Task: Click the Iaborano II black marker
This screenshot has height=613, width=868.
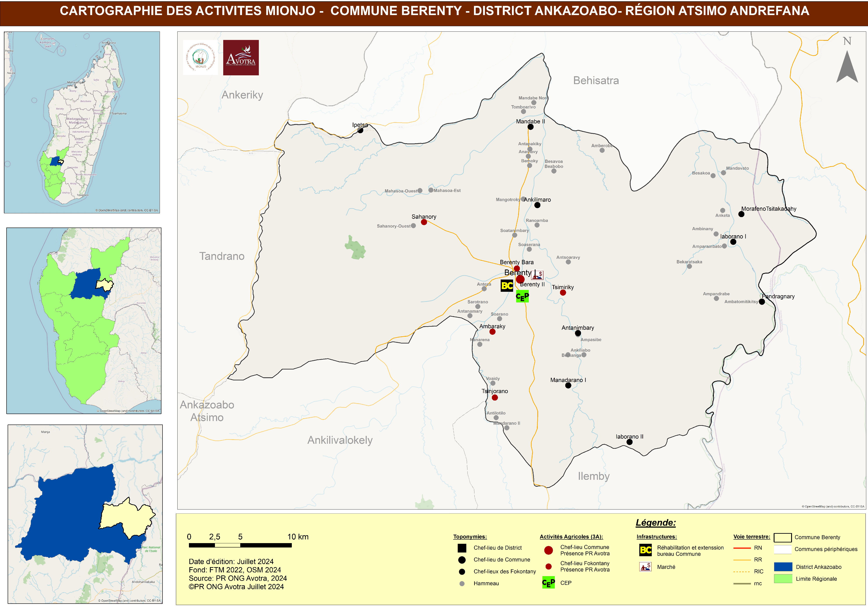Action: 629,442
